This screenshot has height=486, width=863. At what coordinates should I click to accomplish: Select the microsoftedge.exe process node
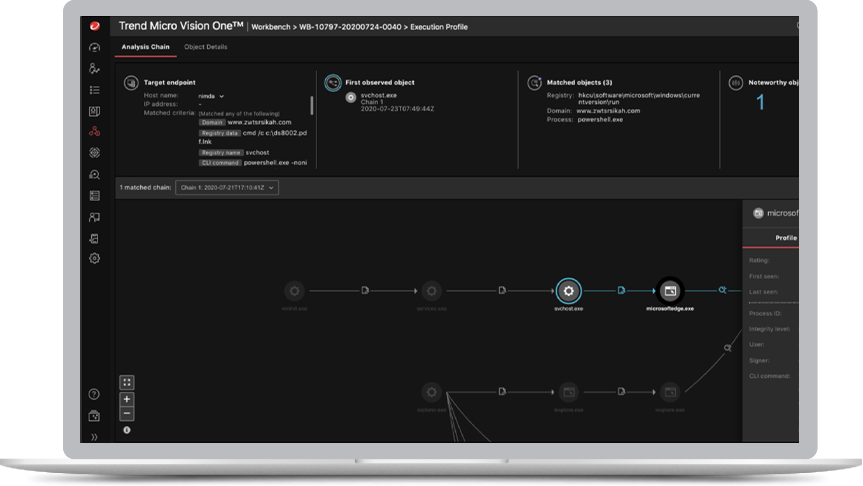point(669,291)
